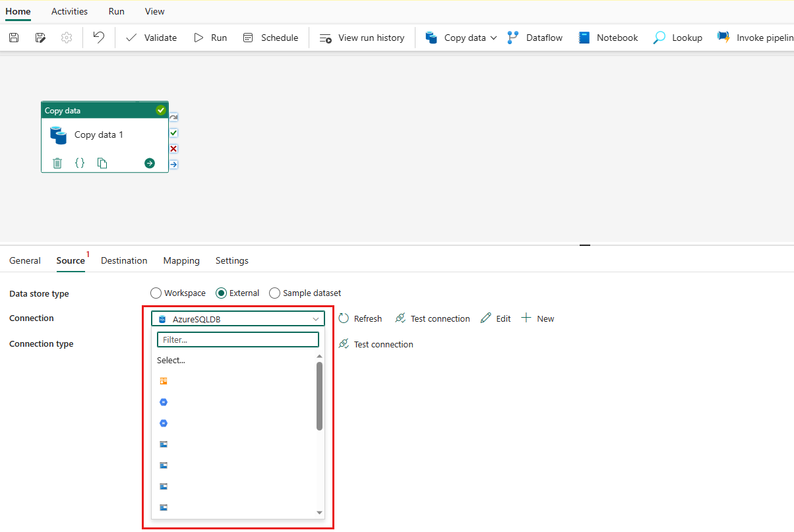Clone the Copy data 1 activity
This screenshot has height=532, width=794.
[x=102, y=163]
